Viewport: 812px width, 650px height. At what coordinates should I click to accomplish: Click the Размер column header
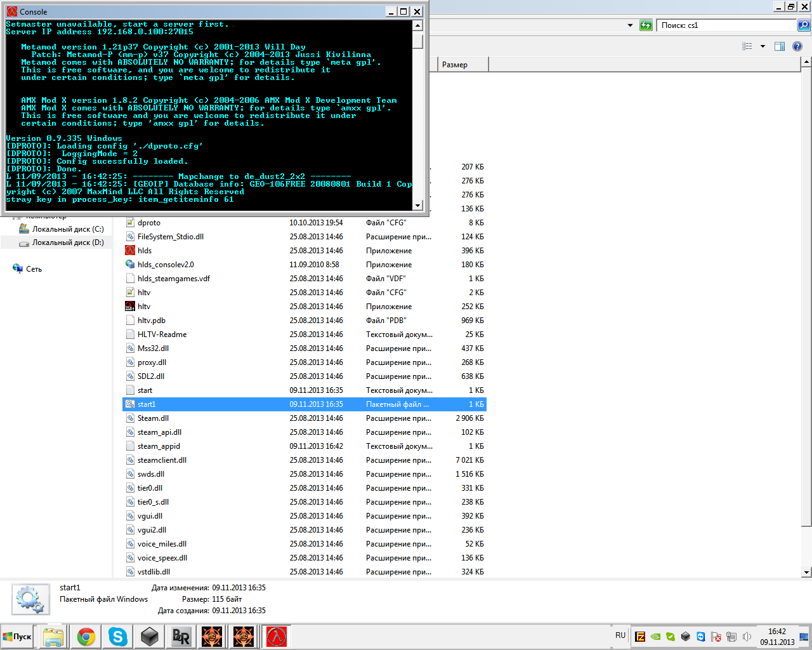(462, 65)
